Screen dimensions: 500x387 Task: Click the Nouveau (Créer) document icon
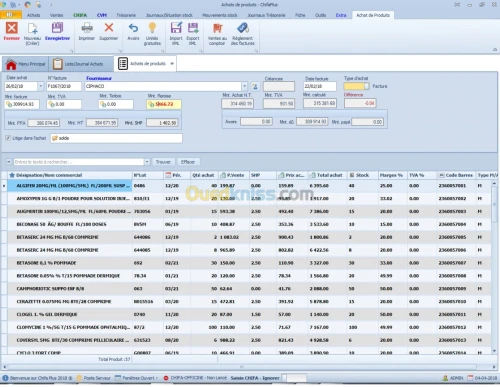tap(32, 28)
